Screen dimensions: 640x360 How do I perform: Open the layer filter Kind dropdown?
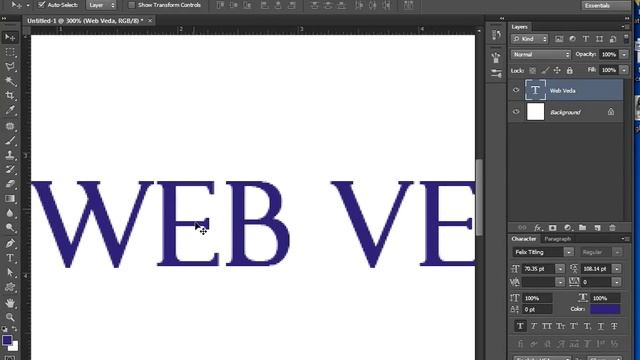coord(529,39)
